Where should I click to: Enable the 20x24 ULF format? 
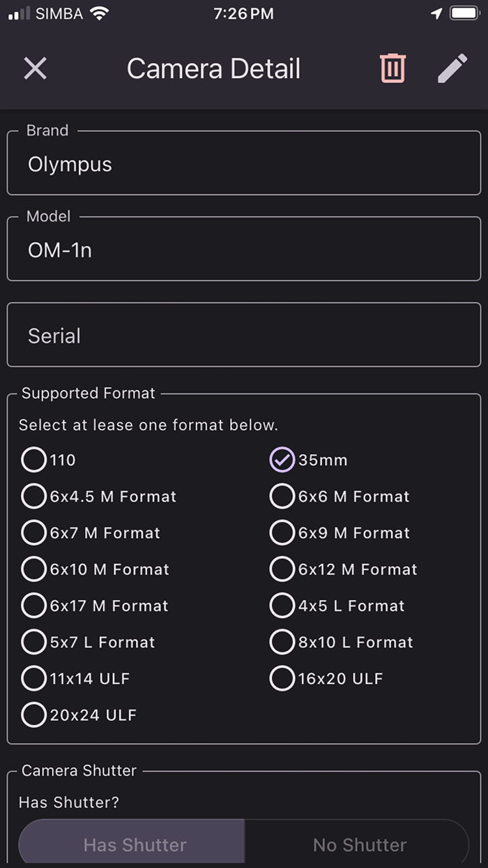(33, 714)
